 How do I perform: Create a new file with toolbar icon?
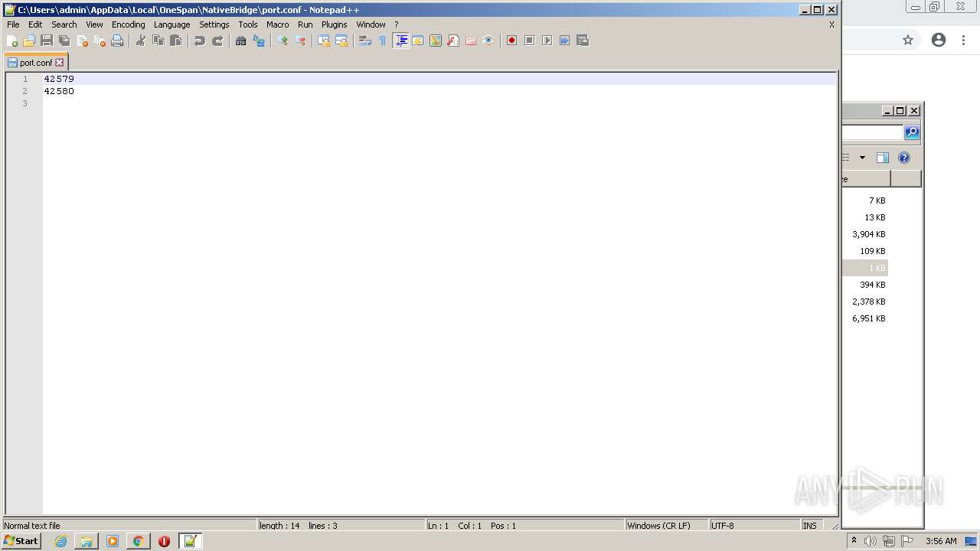(x=11, y=41)
